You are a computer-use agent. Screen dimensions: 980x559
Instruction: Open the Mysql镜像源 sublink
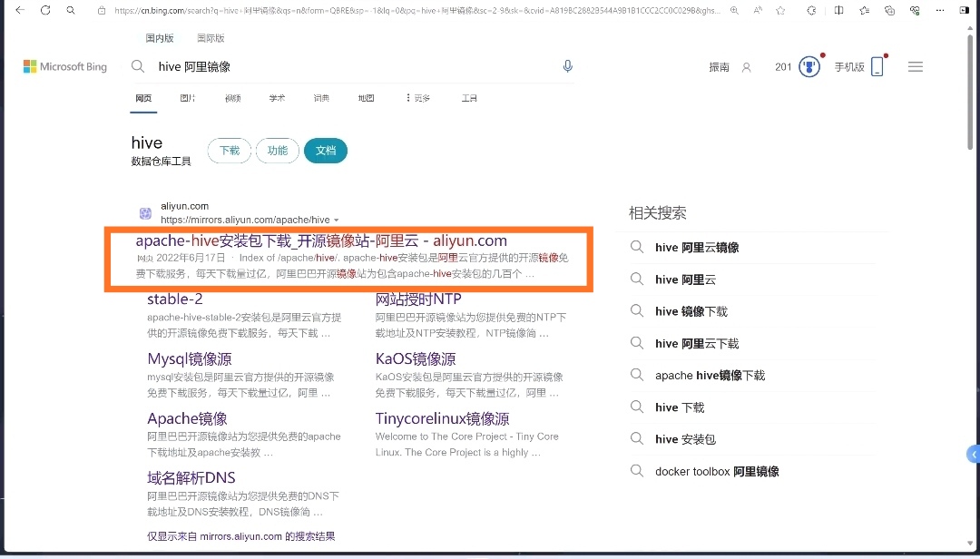click(190, 359)
